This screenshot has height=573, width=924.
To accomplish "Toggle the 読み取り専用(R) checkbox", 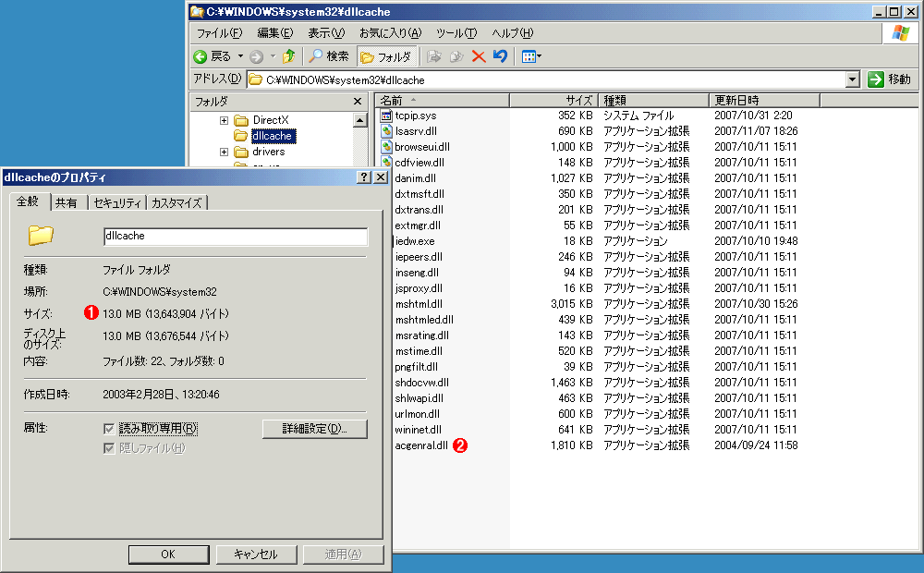I will point(108,429).
